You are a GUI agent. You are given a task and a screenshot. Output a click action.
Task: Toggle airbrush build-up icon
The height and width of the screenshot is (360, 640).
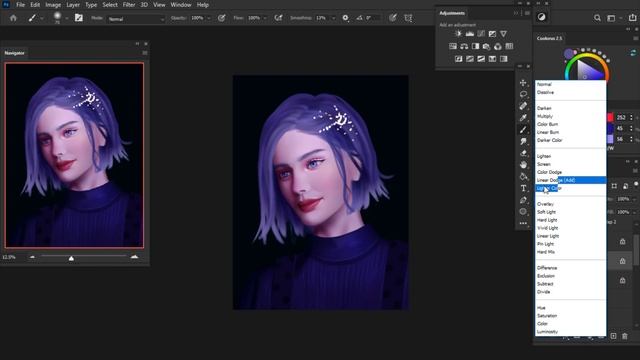tap(278, 18)
